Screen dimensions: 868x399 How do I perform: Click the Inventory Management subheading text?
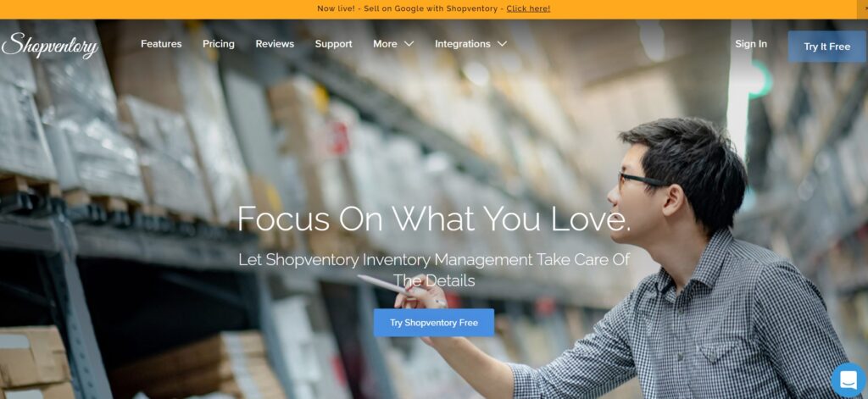pyautogui.click(x=433, y=270)
